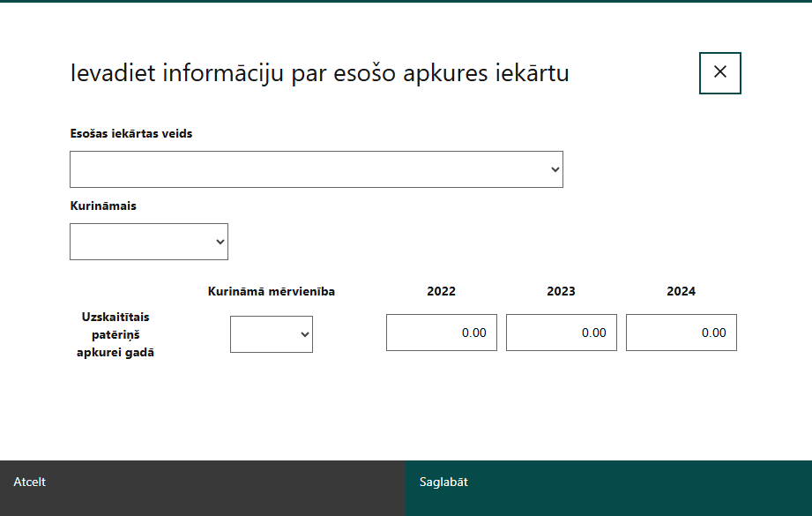The image size is (812, 516).
Task: Close the heating device dialog with X
Action: tap(719, 73)
